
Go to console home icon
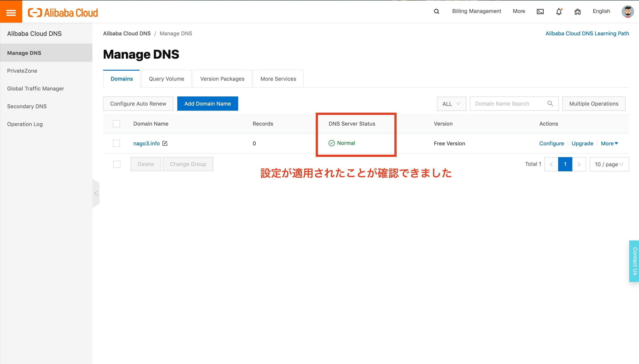(x=577, y=12)
